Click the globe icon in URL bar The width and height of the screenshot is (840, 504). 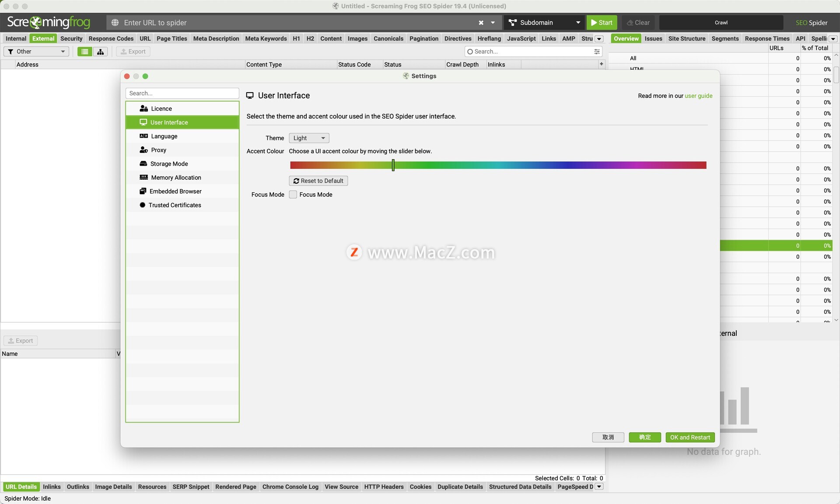[x=115, y=23]
